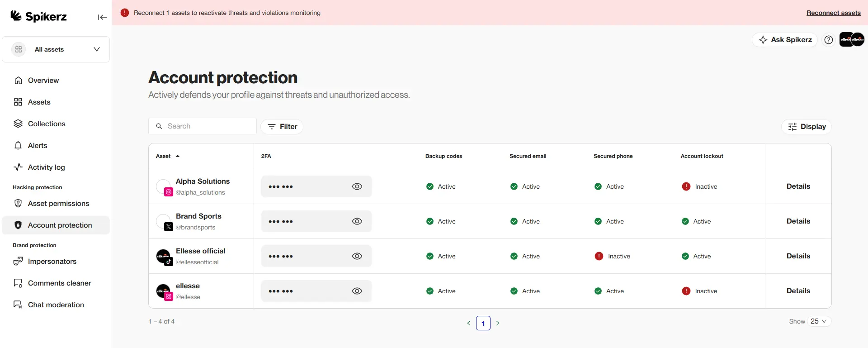The height and width of the screenshot is (348, 868).
Task: Open Chat moderation in sidebar
Action: pos(56,305)
